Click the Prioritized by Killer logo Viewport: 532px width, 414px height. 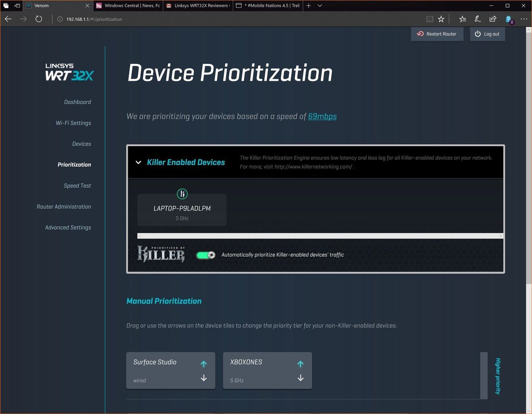[161, 253]
